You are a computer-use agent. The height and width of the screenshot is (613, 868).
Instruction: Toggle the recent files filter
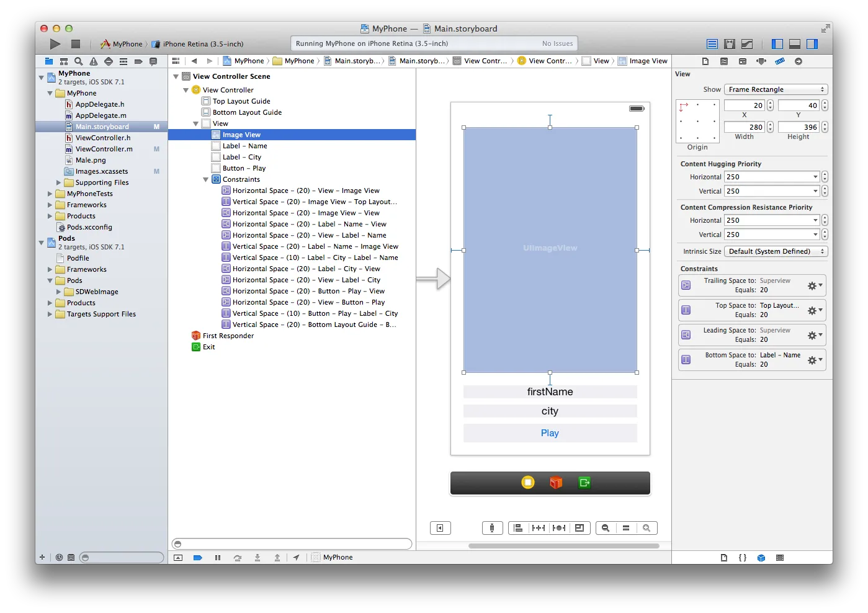[60, 557]
